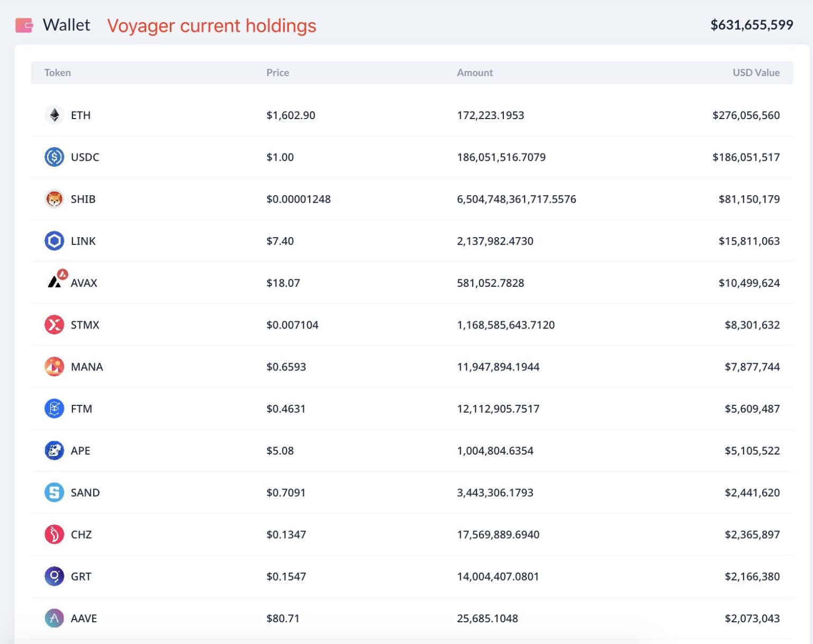Select the AAVE ghost icon
Viewport: 813px width, 644px height.
pyautogui.click(x=54, y=618)
